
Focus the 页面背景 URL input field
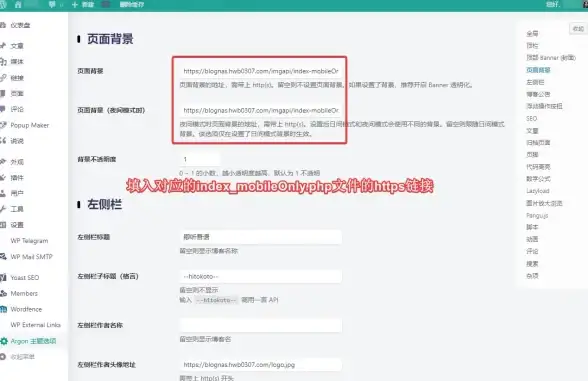pyautogui.click(x=261, y=71)
